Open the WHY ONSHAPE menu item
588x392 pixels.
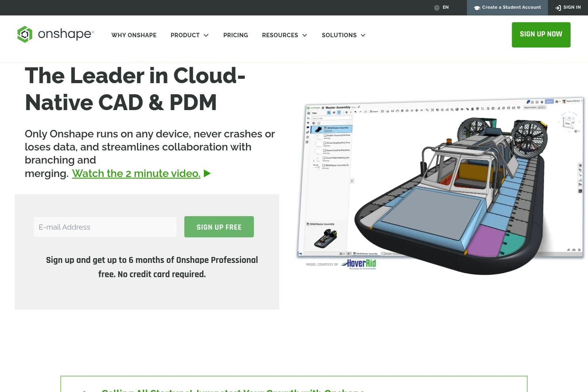click(x=134, y=35)
